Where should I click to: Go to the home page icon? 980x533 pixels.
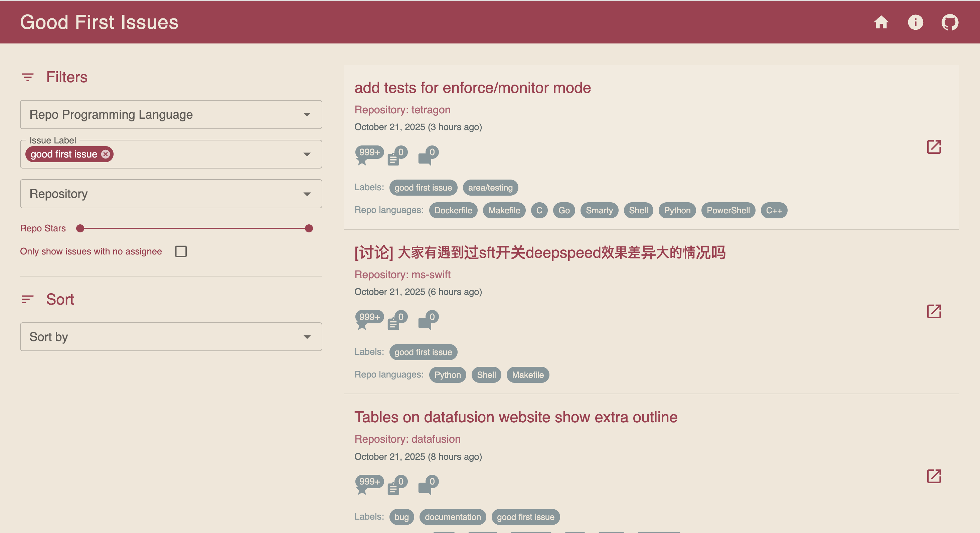tap(881, 22)
